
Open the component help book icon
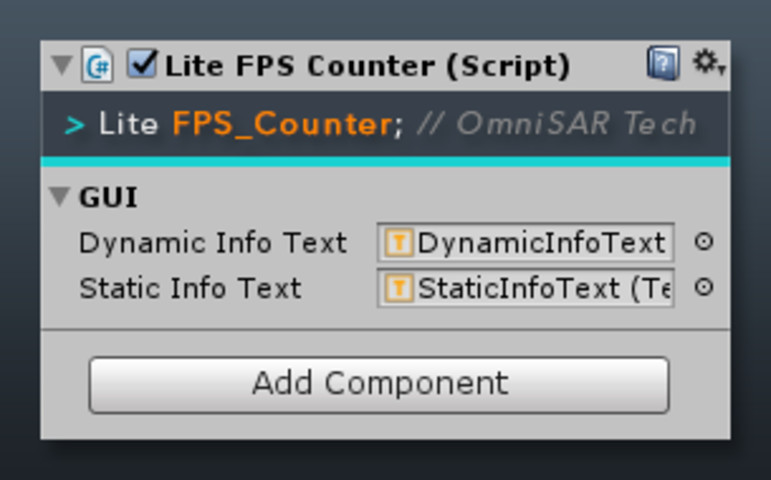[663, 63]
